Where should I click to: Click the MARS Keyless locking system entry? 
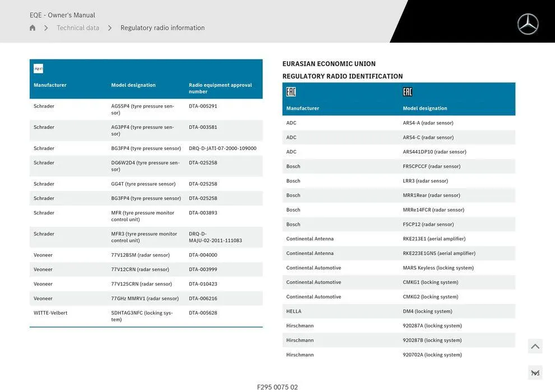(438, 268)
